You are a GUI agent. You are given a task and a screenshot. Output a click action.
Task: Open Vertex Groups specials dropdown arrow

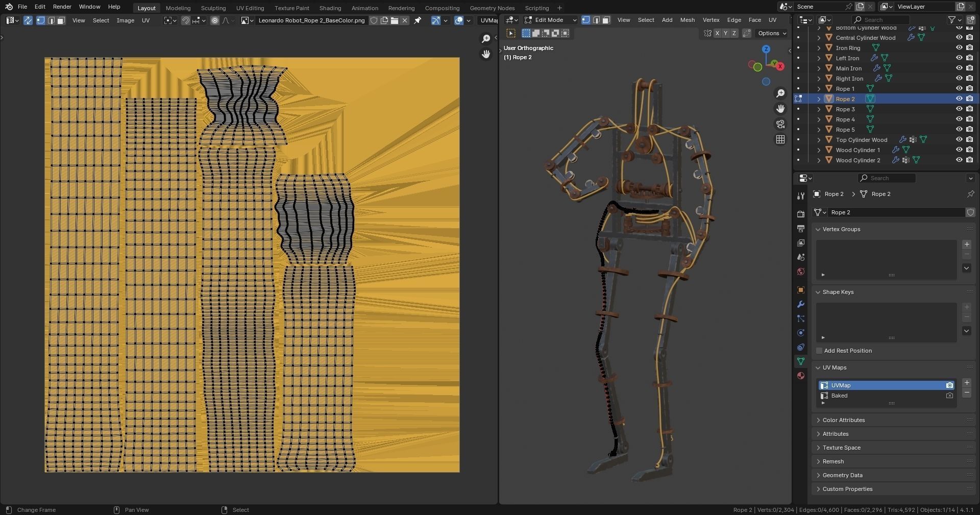coord(966,268)
